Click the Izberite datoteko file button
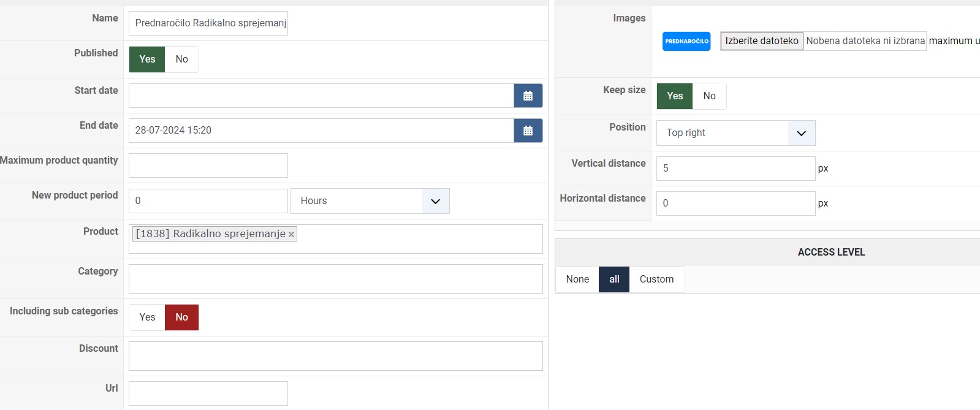Screen dimensions: 980x410 coord(762,41)
